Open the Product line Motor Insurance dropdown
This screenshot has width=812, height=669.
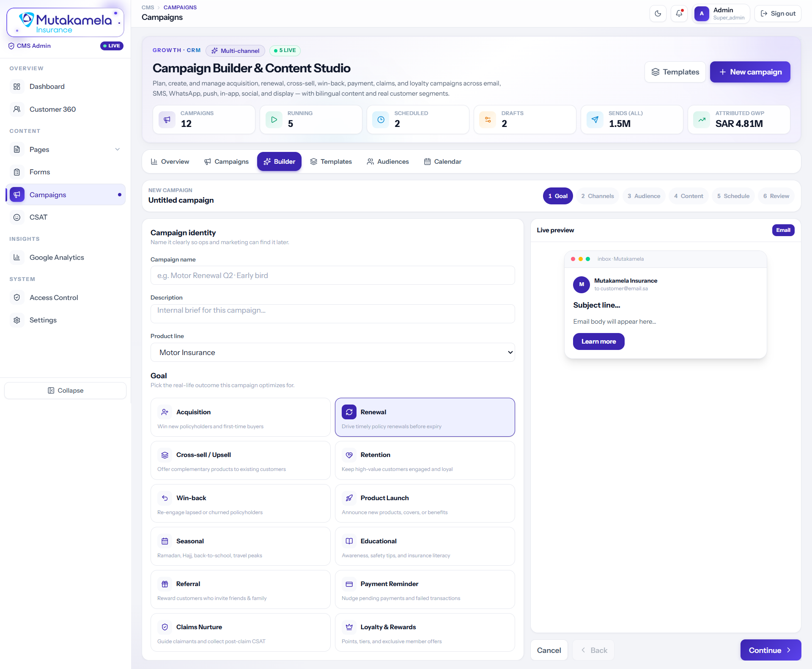(x=333, y=352)
